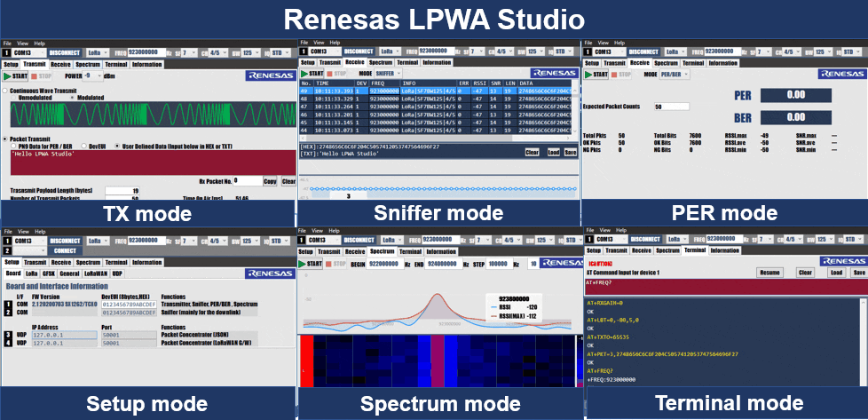The width and height of the screenshot is (868, 420).
Task: Click the interface 1 DevEUI field in Setup mode
Action: tap(129, 305)
